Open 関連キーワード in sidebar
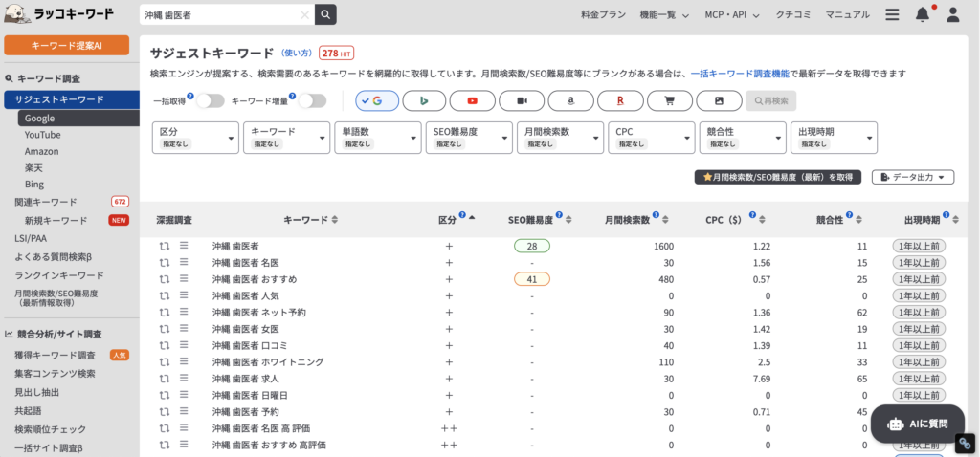Viewport: 980px width, 457px height. coord(46,202)
